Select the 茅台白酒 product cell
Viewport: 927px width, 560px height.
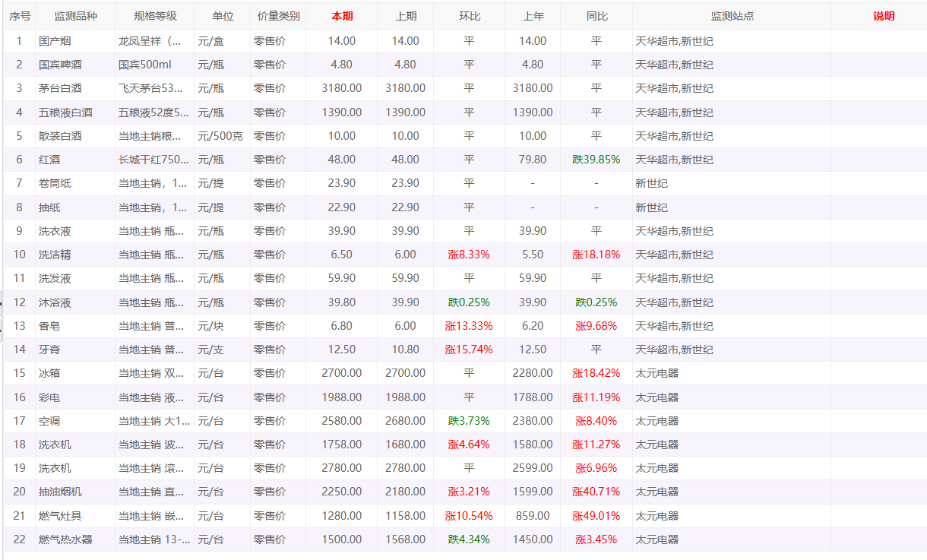[75, 88]
